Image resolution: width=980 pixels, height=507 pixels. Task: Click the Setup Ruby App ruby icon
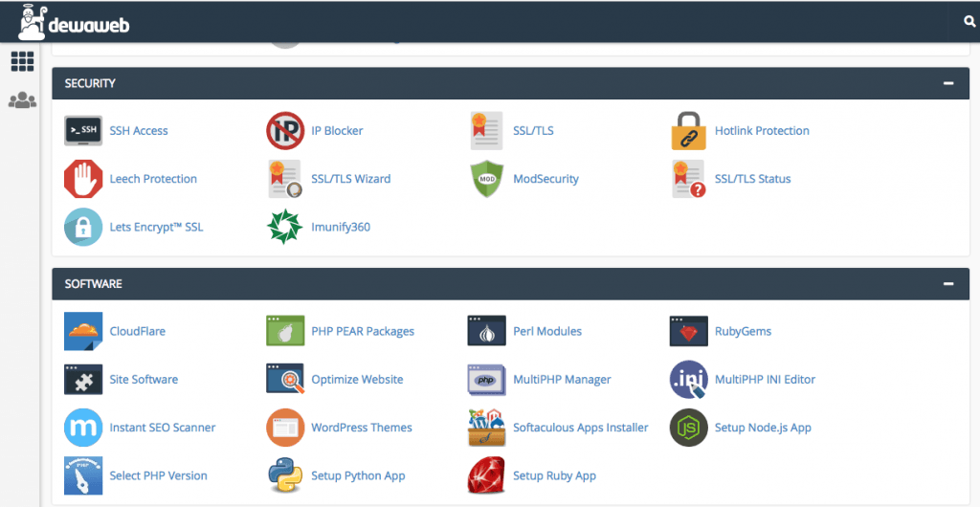point(487,475)
